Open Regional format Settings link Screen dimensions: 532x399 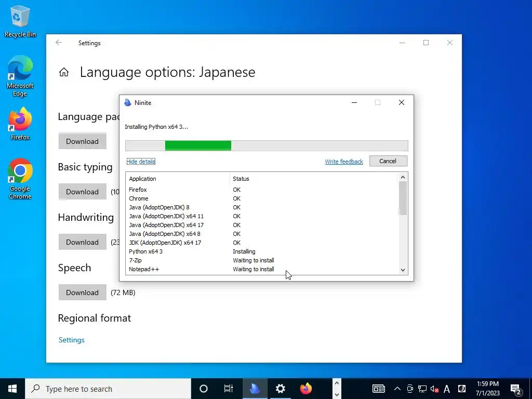[72, 340]
